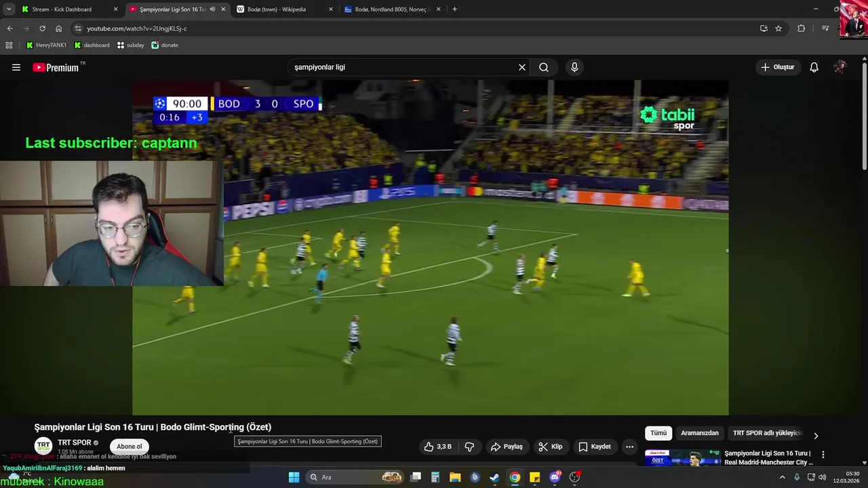
Task: Show more filter chips with right arrow
Action: click(816, 436)
